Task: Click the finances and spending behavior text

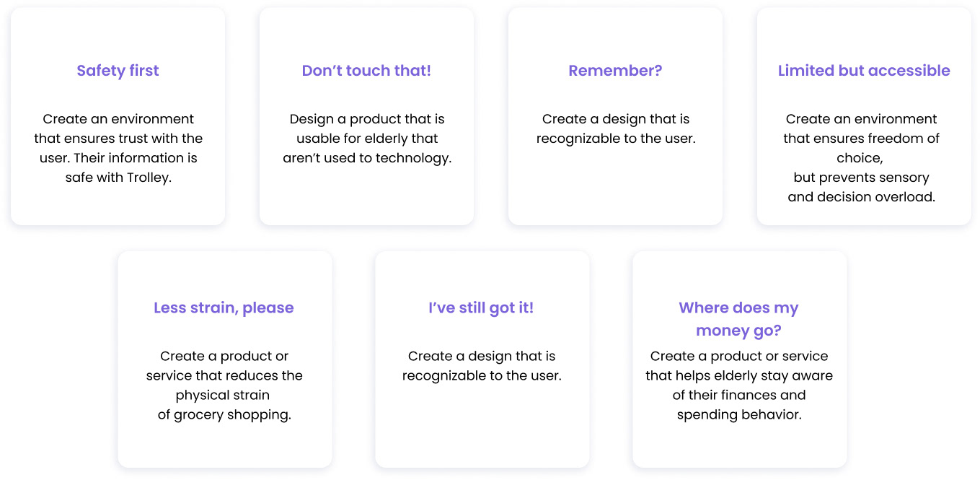Action: tap(739, 385)
